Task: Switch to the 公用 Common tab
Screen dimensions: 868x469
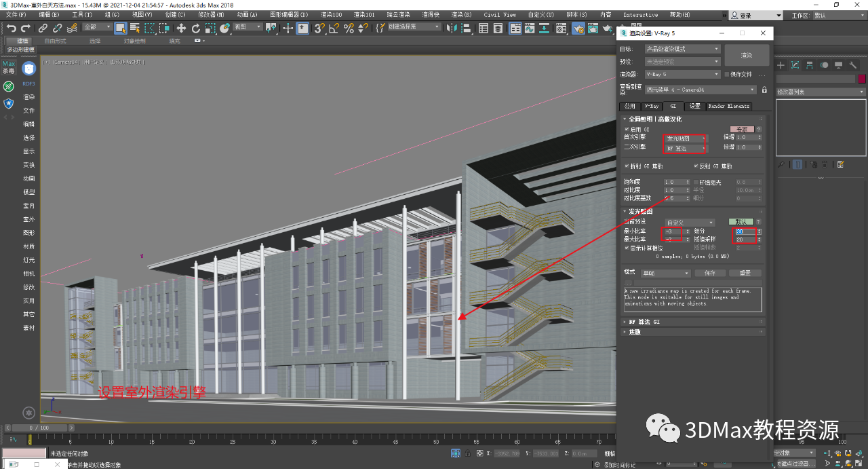Action: tap(630, 106)
